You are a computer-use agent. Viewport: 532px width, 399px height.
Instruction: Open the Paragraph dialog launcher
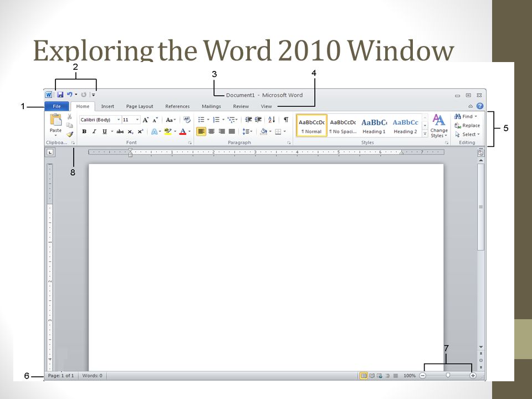[x=289, y=143]
